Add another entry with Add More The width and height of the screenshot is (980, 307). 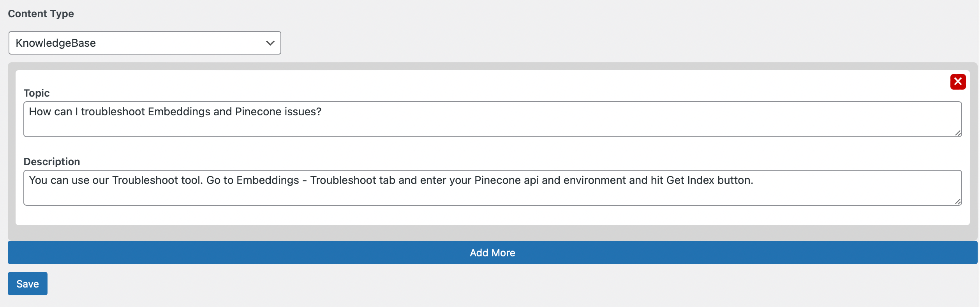click(x=492, y=252)
